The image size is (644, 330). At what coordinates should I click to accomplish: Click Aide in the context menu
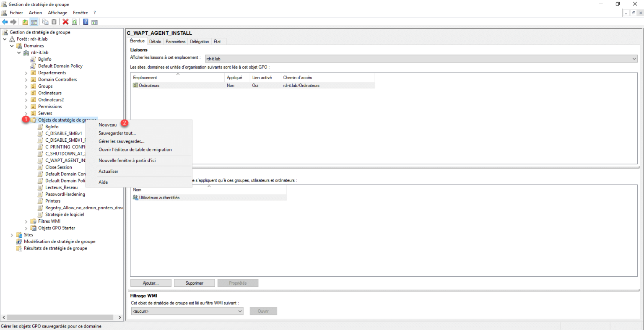coord(103,182)
